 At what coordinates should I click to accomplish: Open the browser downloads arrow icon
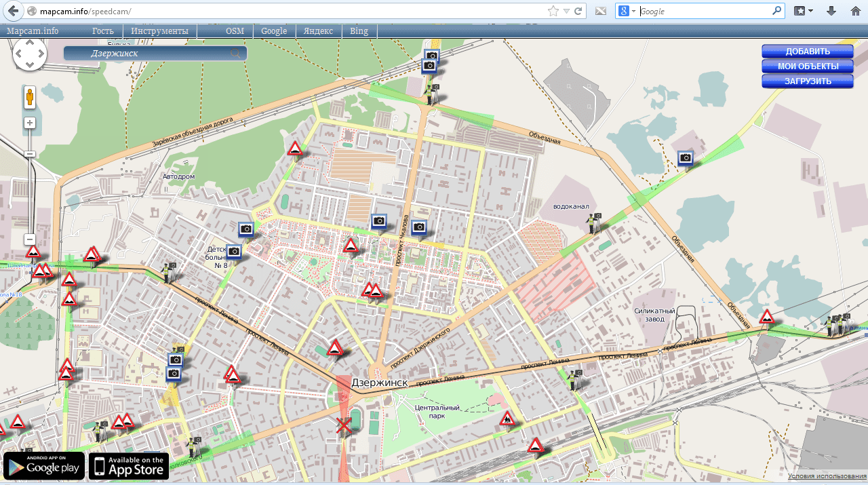[831, 11]
